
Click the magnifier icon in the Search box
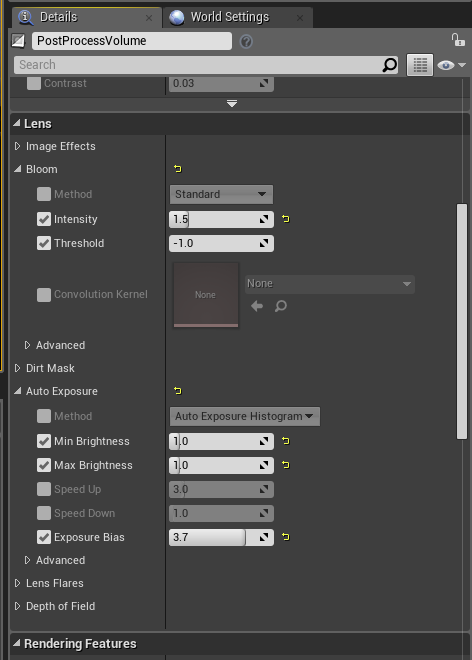point(389,65)
